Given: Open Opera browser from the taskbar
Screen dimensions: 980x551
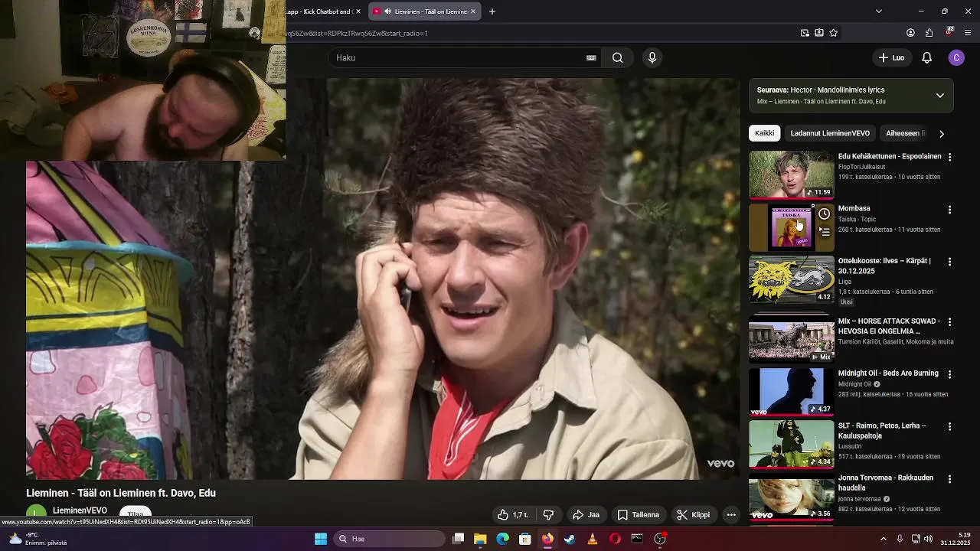Looking at the screenshot, I should point(615,539).
